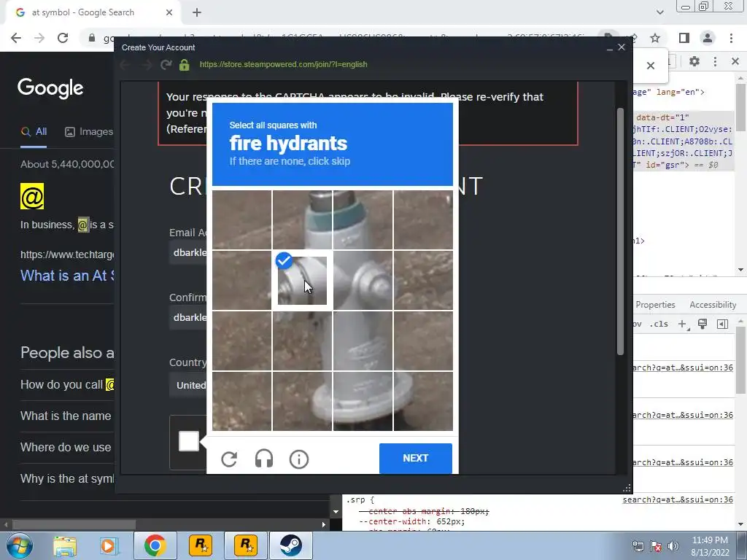Viewport: 747px width, 560px height.
Task: Select the hydrant base flange tile, third column
Action: [x=363, y=402]
